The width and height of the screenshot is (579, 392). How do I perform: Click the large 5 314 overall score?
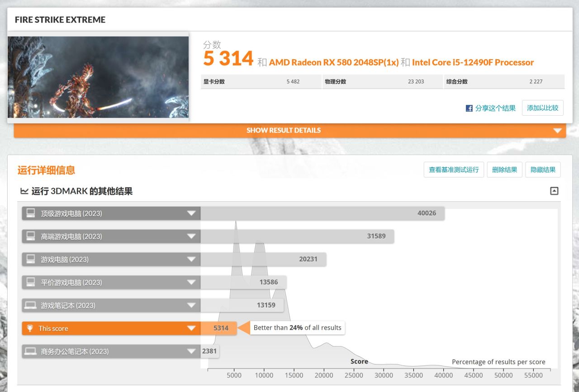tap(228, 59)
